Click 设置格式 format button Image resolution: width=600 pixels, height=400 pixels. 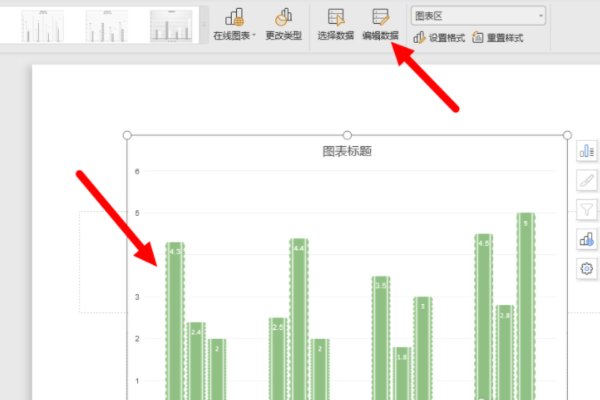pyautogui.click(x=439, y=38)
